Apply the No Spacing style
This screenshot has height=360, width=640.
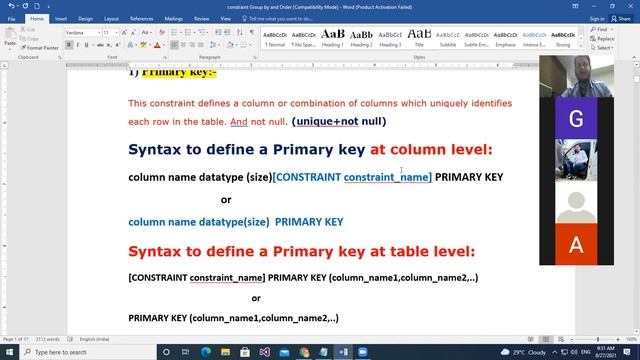point(304,38)
